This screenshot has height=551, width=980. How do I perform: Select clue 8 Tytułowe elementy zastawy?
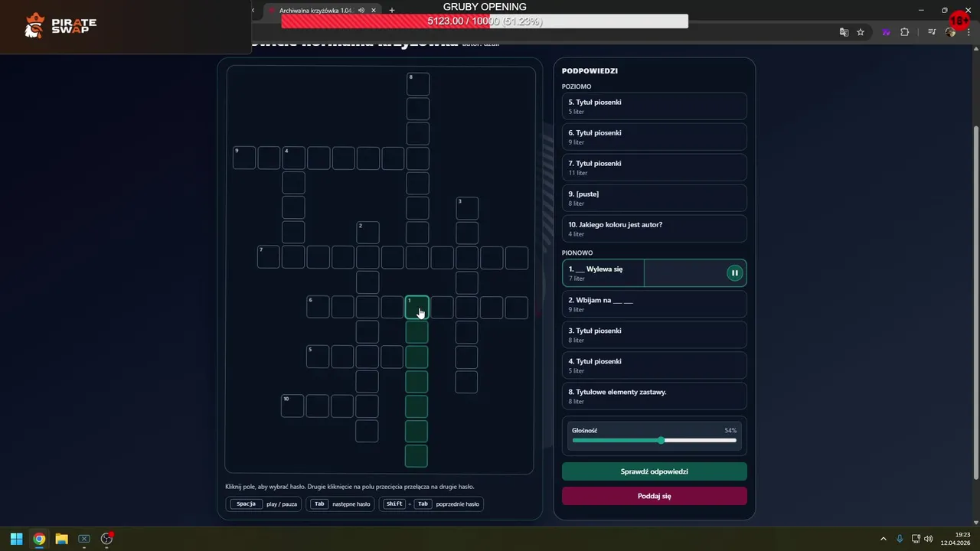654,396
